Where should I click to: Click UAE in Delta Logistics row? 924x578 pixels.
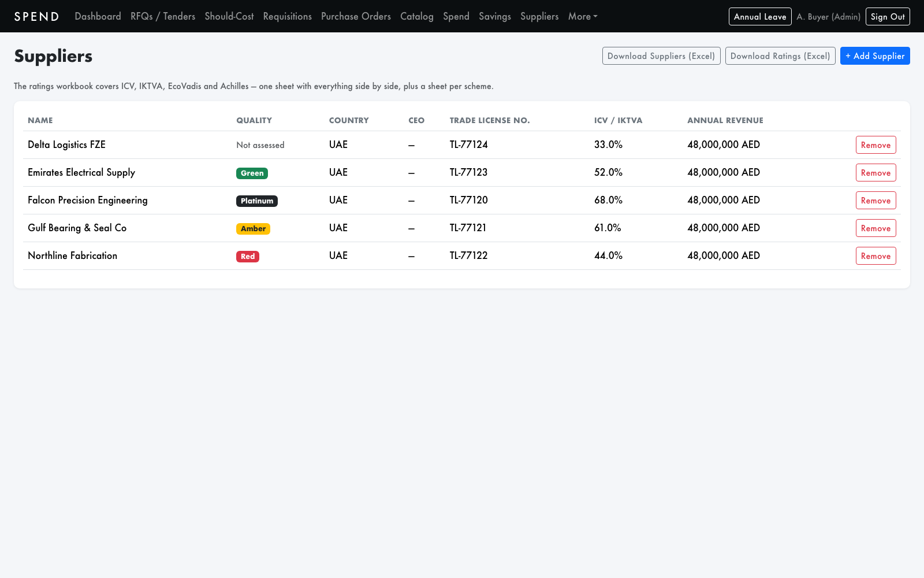[x=338, y=144]
